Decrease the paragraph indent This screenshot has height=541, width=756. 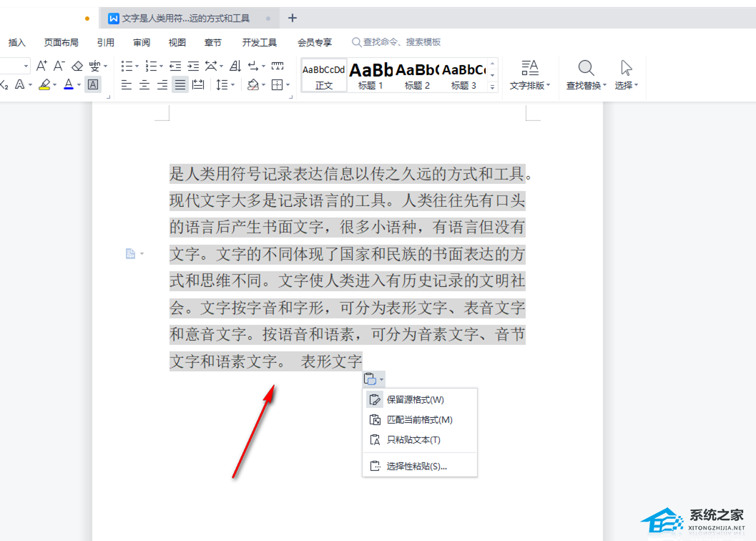click(175, 66)
